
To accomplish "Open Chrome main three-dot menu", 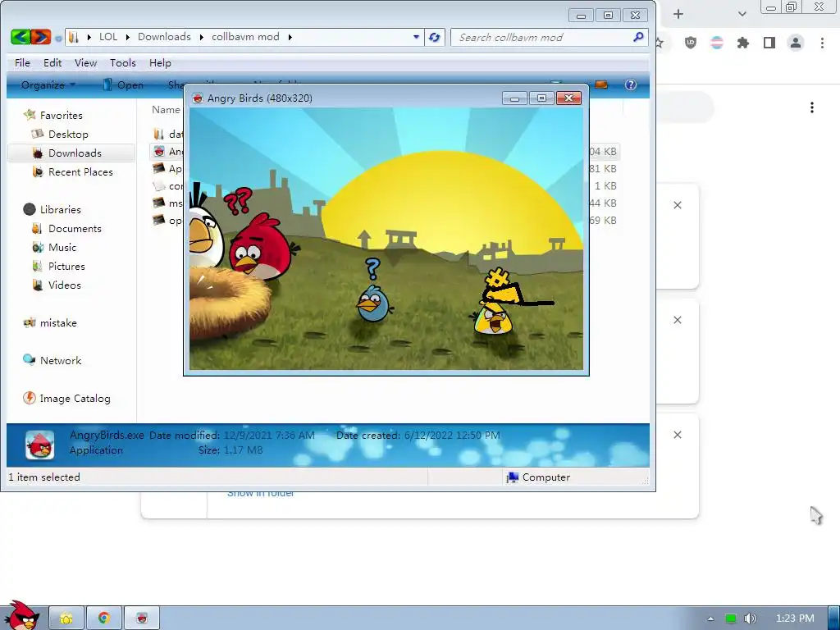I will coord(822,43).
